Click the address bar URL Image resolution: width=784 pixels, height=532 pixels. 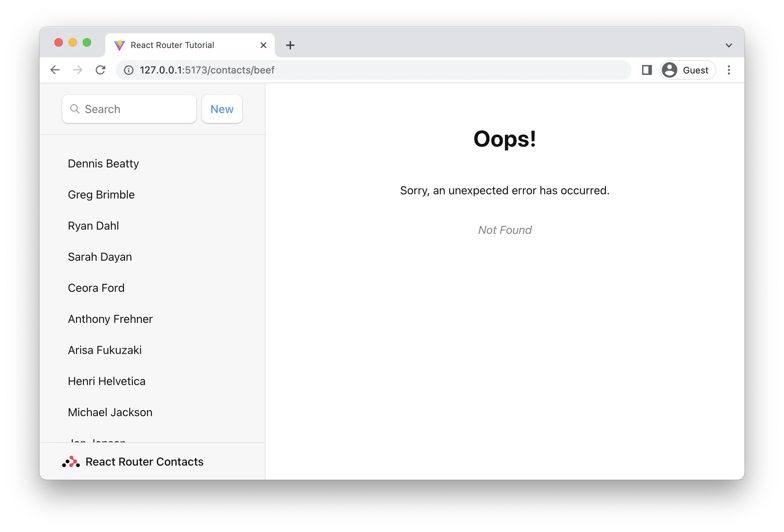click(x=207, y=70)
